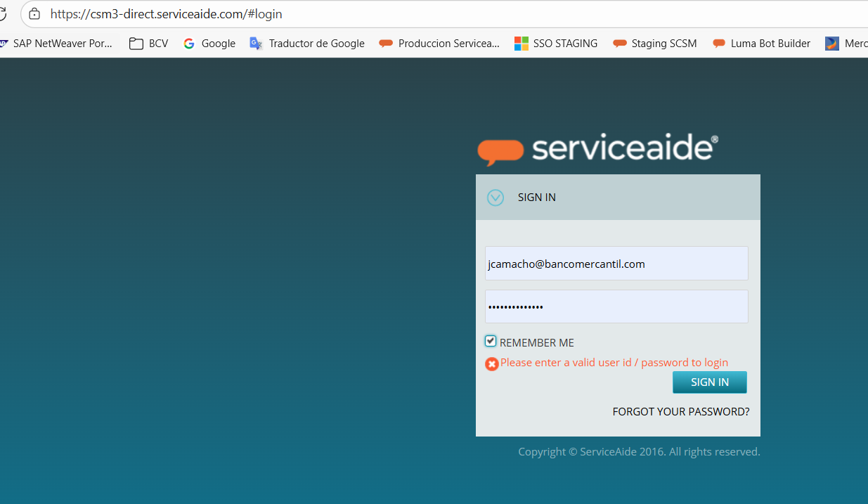Open the Produccion Serviceaide bookmark
This screenshot has width=868, height=504.
(x=439, y=44)
